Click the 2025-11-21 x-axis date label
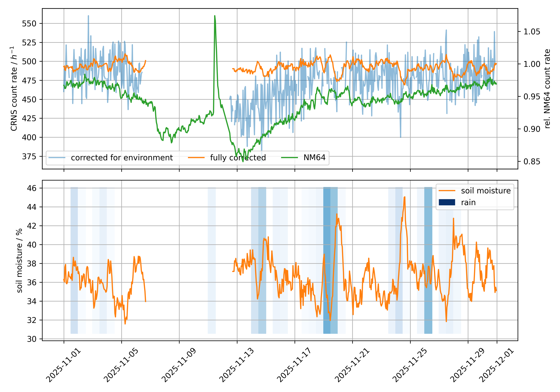The image size is (560, 392). (x=352, y=365)
